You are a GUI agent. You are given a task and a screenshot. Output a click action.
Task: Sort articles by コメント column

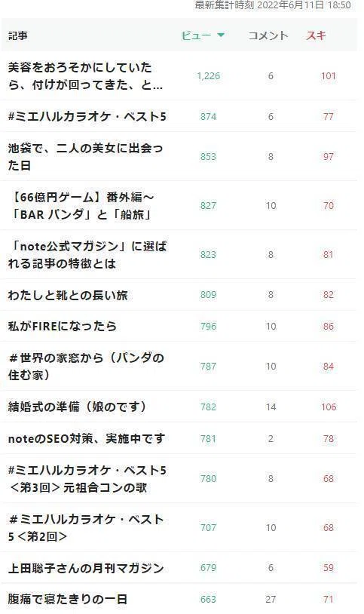(x=268, y=35)
